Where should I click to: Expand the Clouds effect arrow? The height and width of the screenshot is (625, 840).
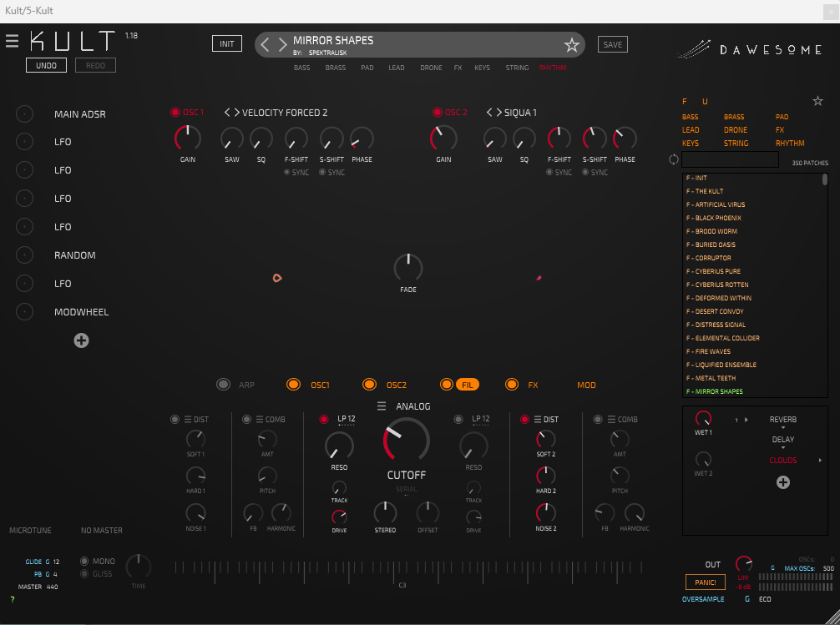tap(820, 460)
